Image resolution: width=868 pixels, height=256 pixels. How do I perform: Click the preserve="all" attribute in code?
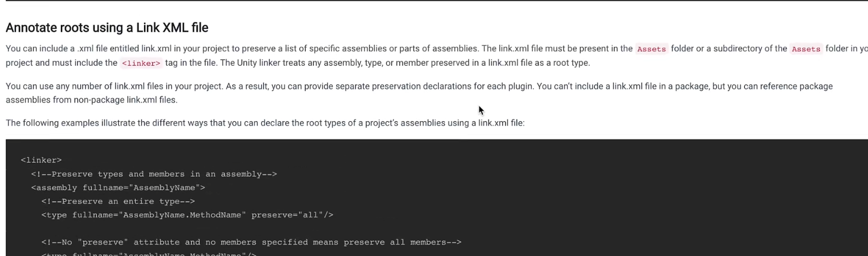(287, 215)
